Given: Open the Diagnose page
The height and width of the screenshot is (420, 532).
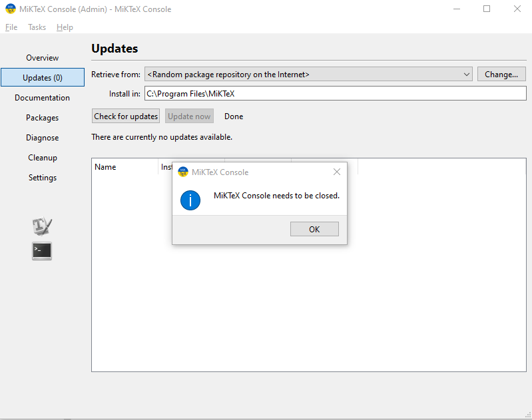Looking at the screenshot, I should (x=43, y=138).
